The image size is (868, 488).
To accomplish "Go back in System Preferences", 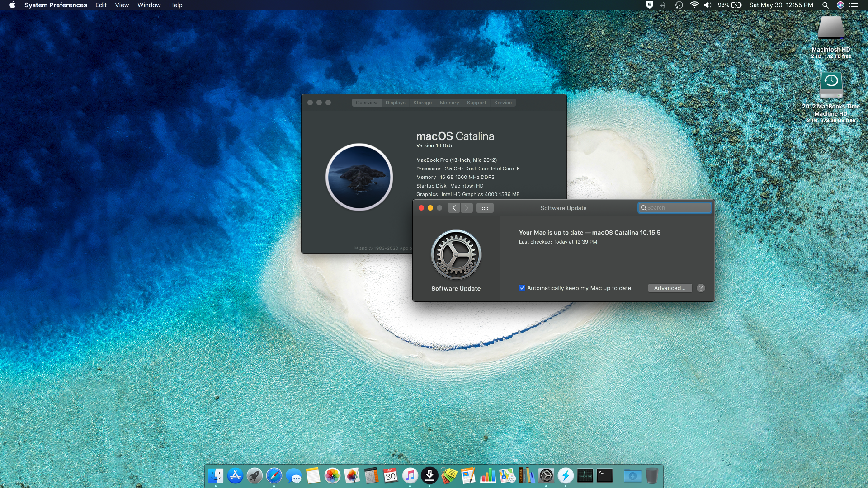I will (x=454, y=208).
